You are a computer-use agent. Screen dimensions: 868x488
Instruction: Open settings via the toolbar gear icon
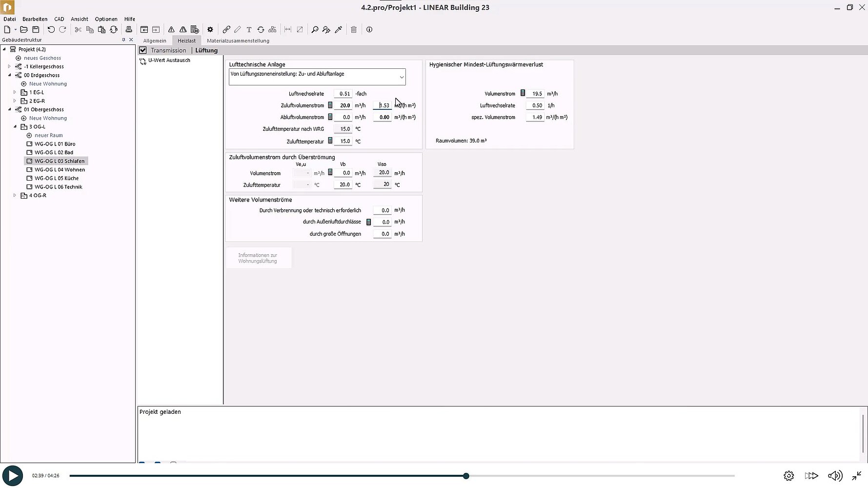[210, 30]
